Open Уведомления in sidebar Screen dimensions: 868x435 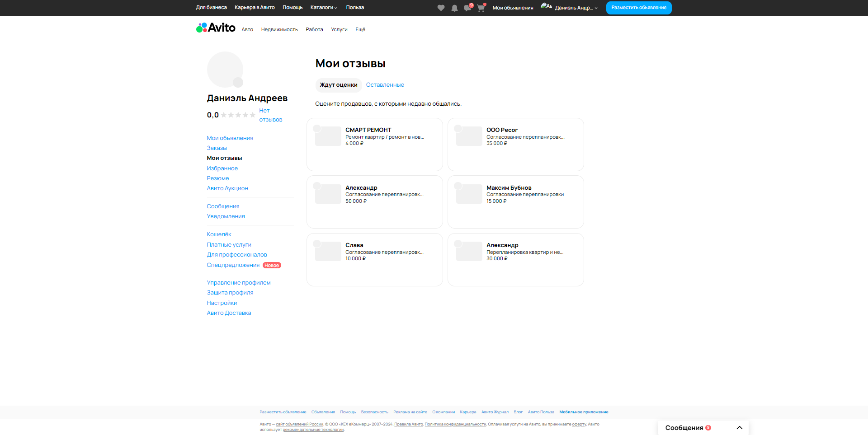[x=226, y=216]
